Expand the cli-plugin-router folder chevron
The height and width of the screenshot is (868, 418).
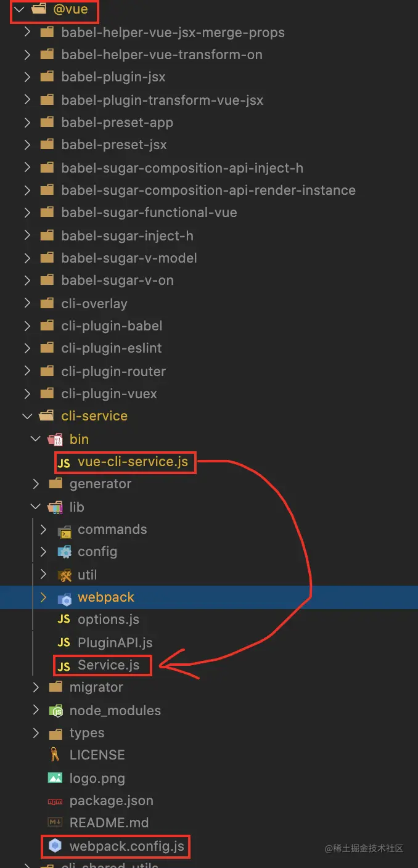point(27,371)
